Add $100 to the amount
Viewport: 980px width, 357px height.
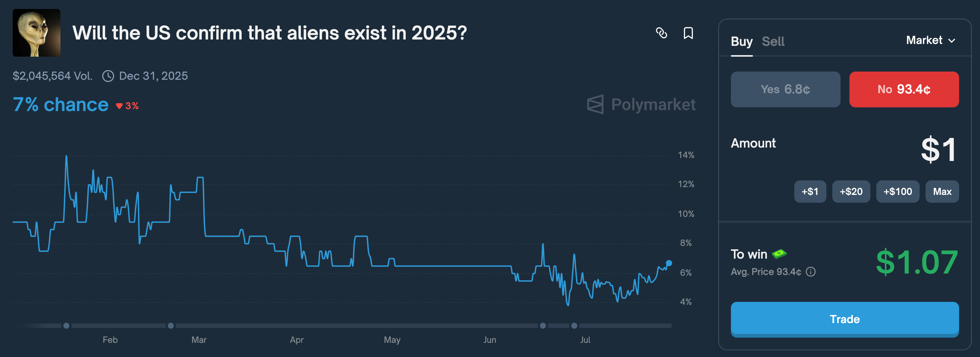click(898, 192)
